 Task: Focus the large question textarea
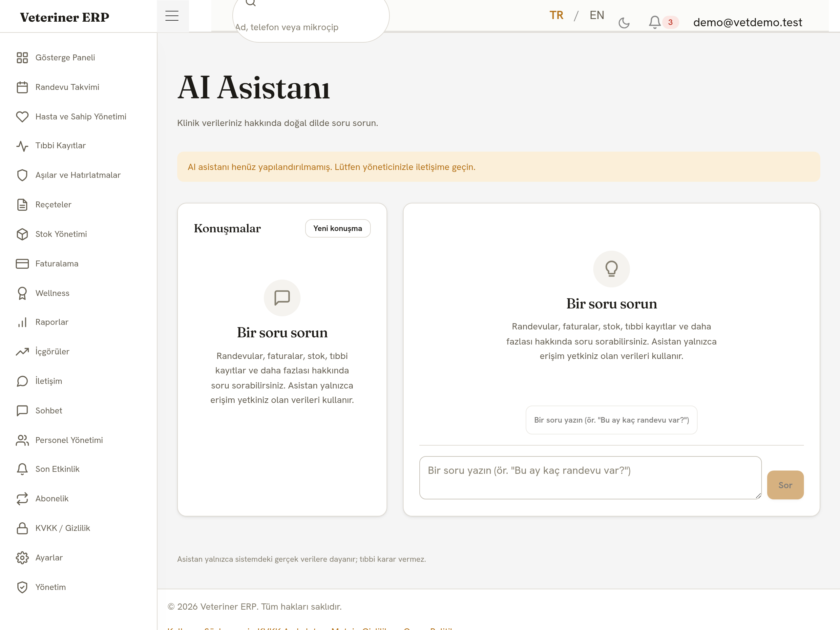pos(590,478)
